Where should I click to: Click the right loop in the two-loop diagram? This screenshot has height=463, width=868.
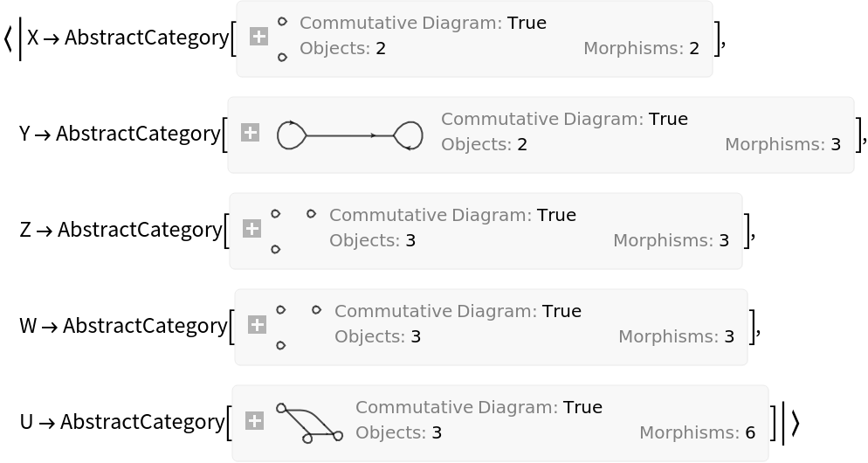(x=409, y=135)
